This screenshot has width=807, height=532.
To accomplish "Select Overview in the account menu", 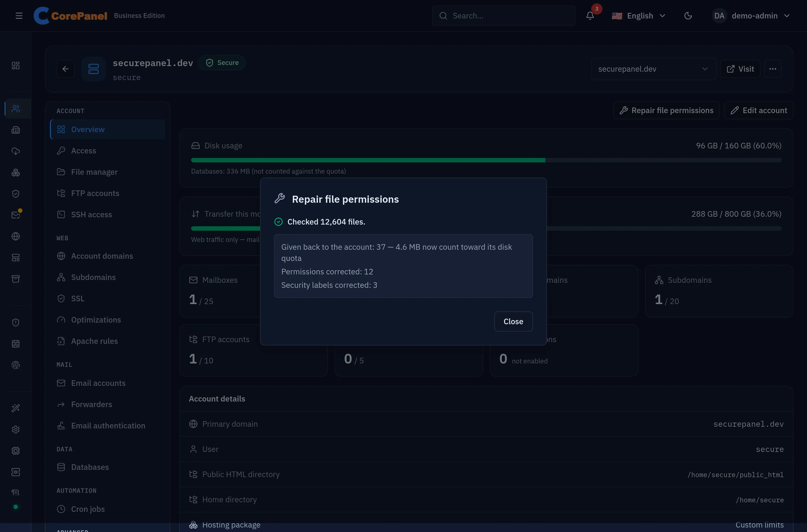I will 108,129.
